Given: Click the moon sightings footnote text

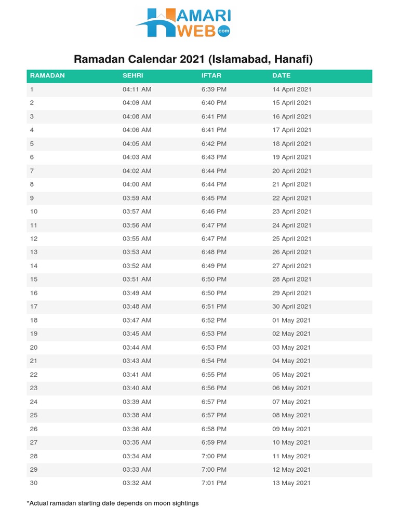Looking at the screenshot, I should [x=113, y=503].
